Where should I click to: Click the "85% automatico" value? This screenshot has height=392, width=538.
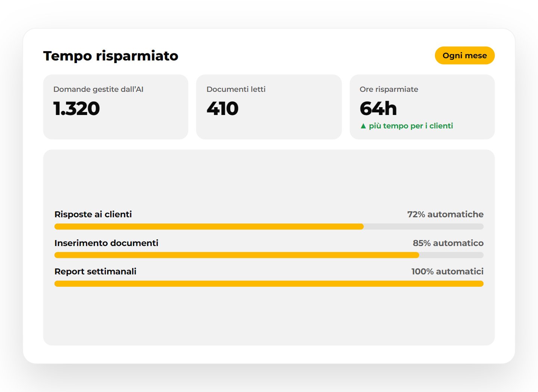448,243
